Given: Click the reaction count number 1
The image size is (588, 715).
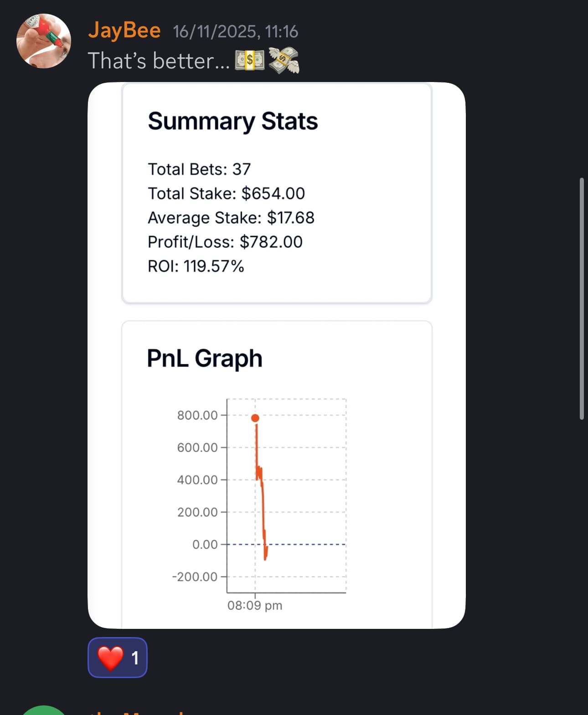Looking at the screenshot, I should [x=135, y=658].
